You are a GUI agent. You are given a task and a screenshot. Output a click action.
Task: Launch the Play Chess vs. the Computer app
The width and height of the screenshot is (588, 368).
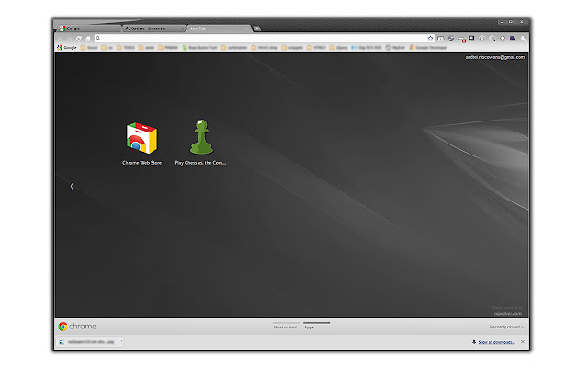click(200, 143)
